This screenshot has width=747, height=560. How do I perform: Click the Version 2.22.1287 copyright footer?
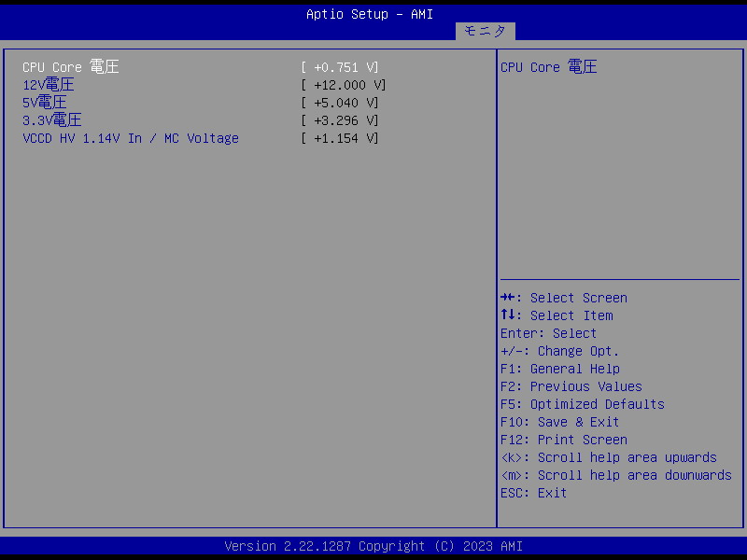coord(373,546)
